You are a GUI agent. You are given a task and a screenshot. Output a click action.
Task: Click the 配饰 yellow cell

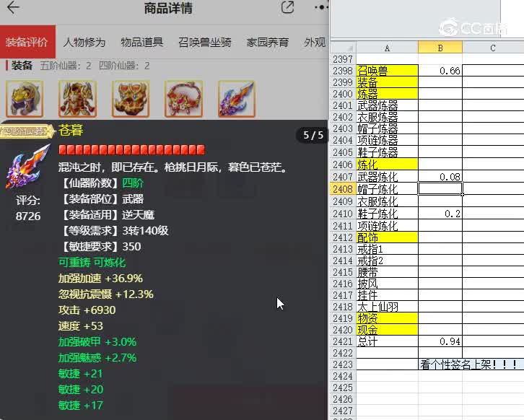[388, 237]
